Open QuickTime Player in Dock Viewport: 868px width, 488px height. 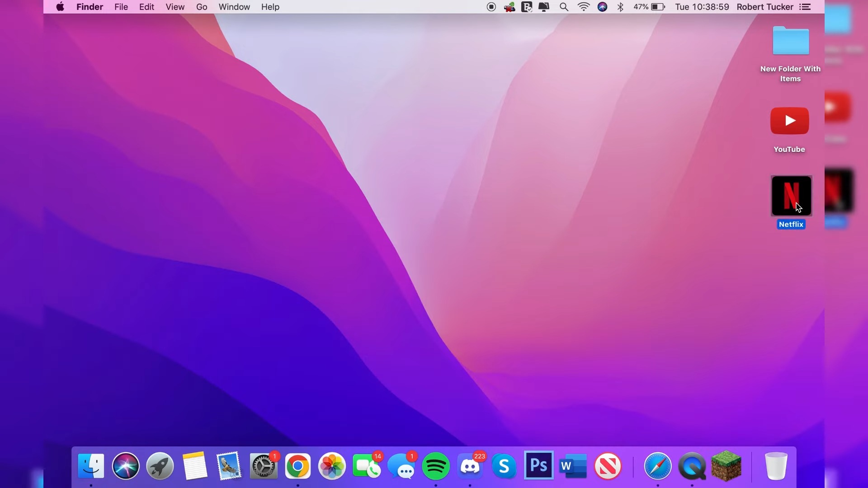[692, 466]
